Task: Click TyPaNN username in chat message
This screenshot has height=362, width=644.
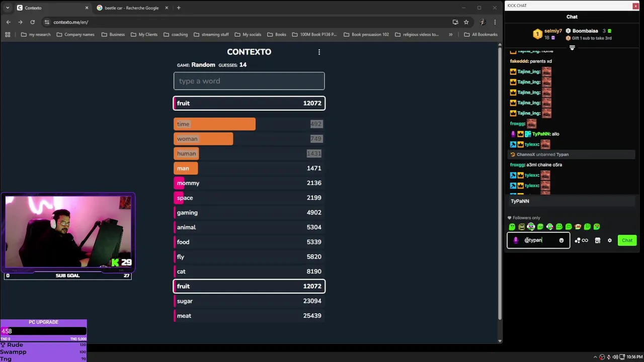Action: 541,134
